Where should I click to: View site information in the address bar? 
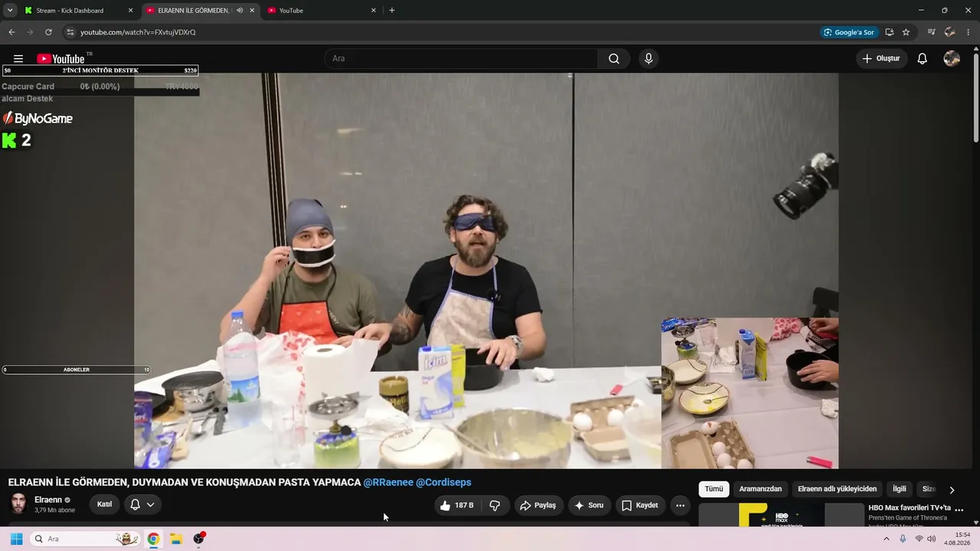(x=70, y=32)
